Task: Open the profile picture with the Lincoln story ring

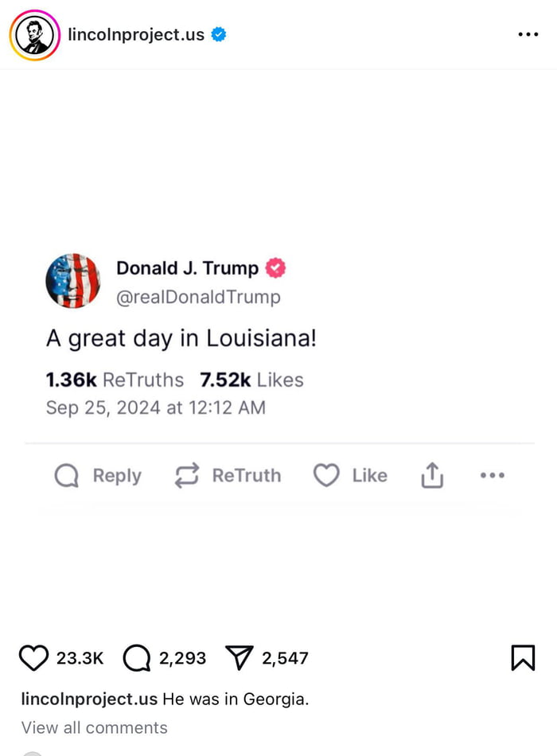Action: pyautogui.click(x=34, y=34)
